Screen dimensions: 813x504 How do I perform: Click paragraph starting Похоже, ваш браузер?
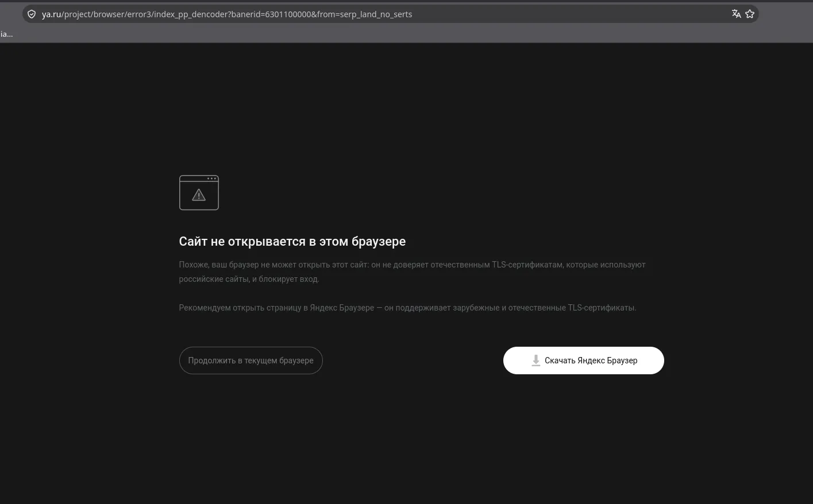pos(412,272)
